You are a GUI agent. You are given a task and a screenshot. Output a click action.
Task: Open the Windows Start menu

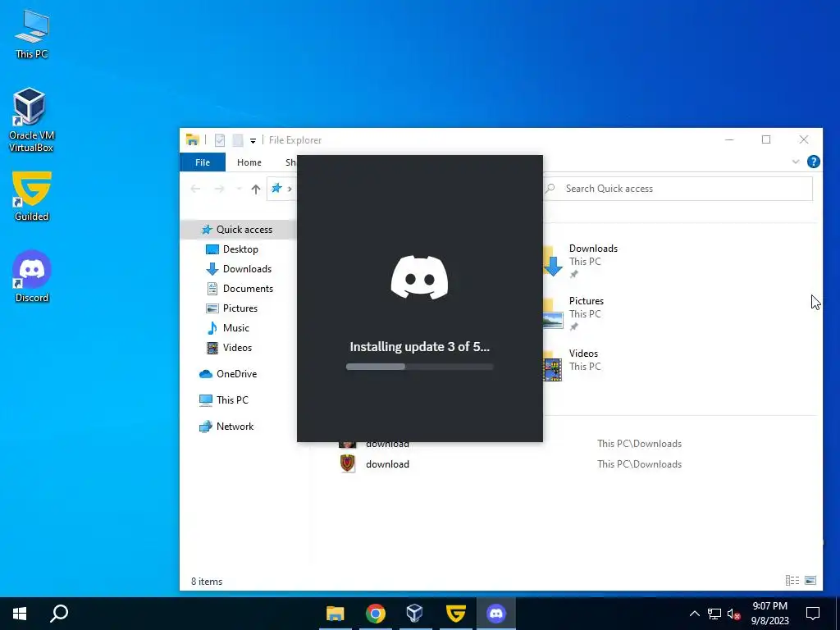20,614
